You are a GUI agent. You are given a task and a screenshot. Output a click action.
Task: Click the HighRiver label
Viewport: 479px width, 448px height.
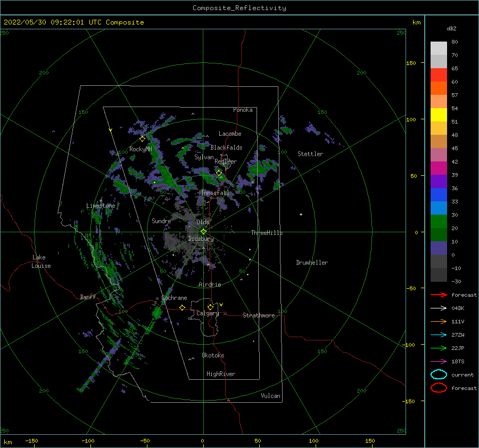click(221, 374)
